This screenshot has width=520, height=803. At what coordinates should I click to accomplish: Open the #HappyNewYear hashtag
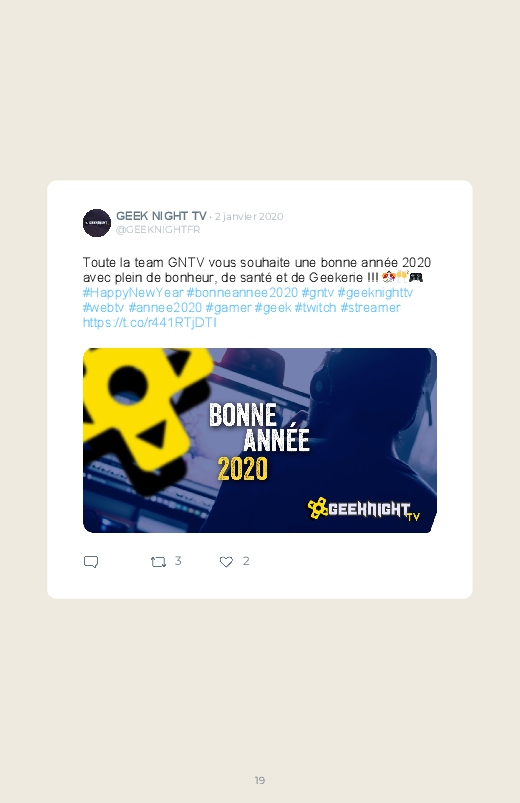pos(133,292)
